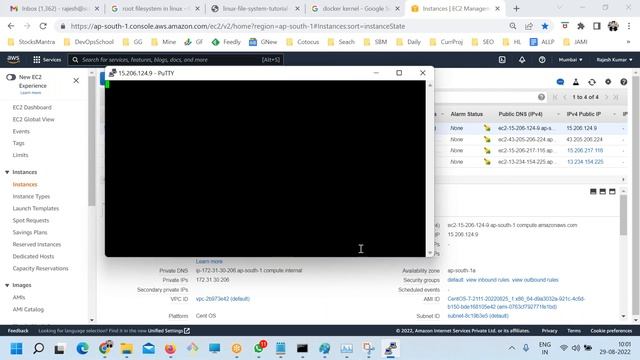Image resolution: width=640 pixels, height=360 pixels.
Task: Open the Rajesh Kumar account dropdown
Action: (x=614, y=60)
